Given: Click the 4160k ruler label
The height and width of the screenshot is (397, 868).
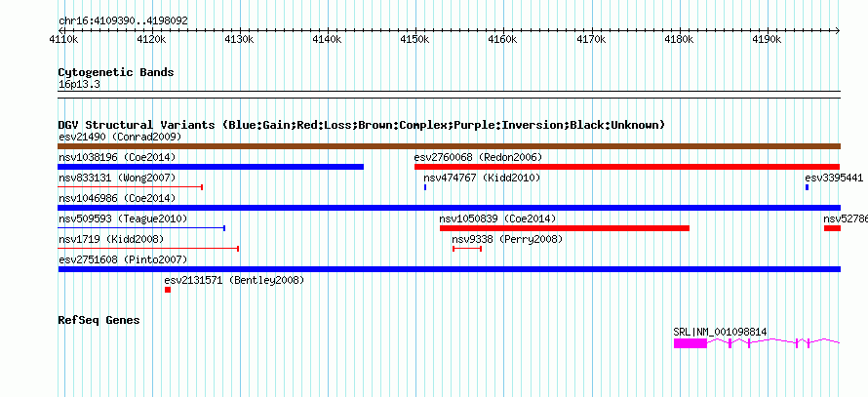Looking at the screenshot, I should click(x=503, y=40).
